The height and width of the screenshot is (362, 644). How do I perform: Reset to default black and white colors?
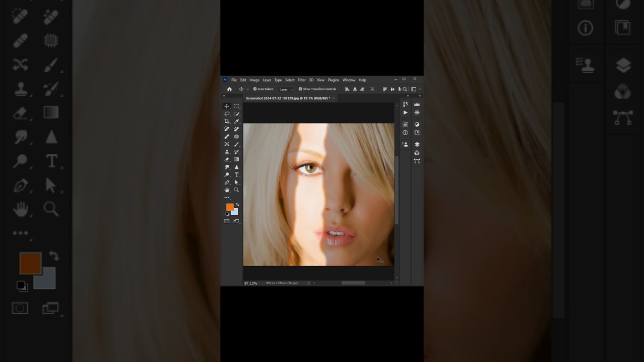pos(227,214)
